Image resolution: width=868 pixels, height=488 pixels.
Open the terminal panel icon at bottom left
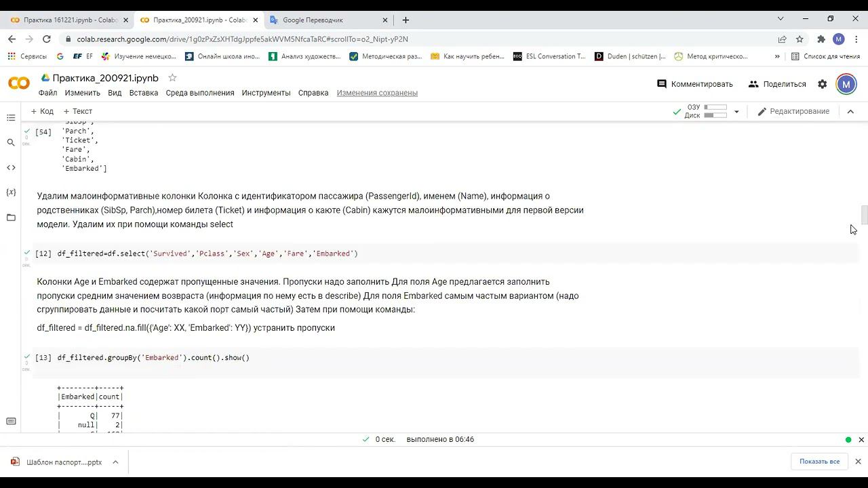tap(11, 421)
